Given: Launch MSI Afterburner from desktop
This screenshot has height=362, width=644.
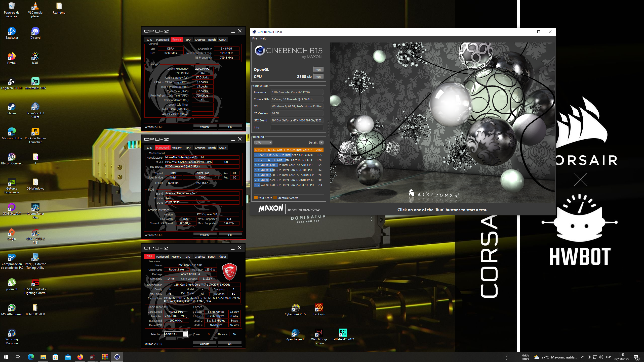Looking at the screenshot, I should pyautogui.click(x=12, y=309).
